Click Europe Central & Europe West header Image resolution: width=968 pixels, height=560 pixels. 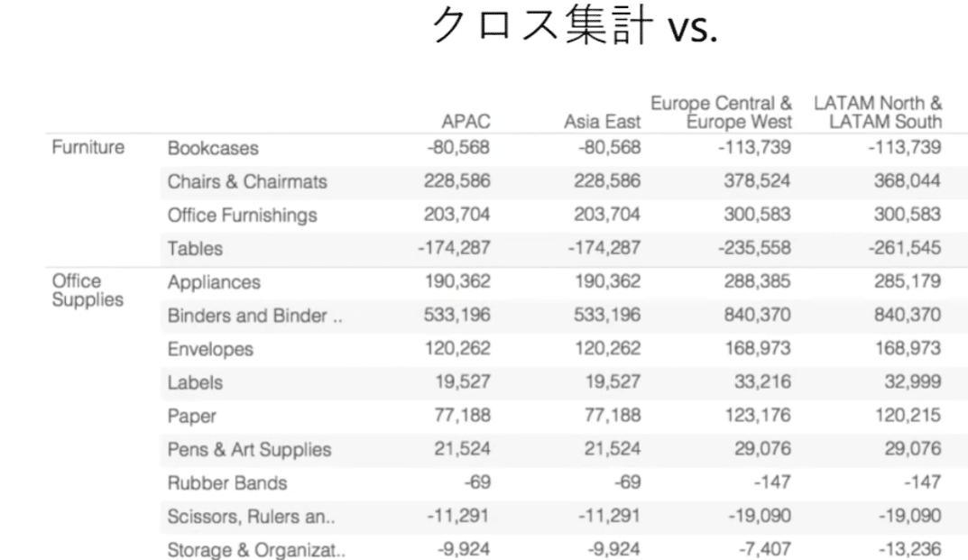(x=721, y=113)
